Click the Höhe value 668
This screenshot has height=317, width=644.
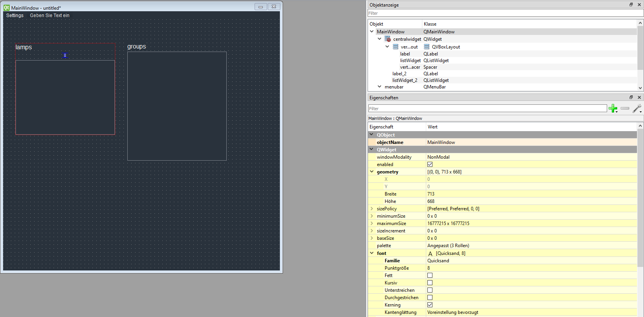(531, 201)
